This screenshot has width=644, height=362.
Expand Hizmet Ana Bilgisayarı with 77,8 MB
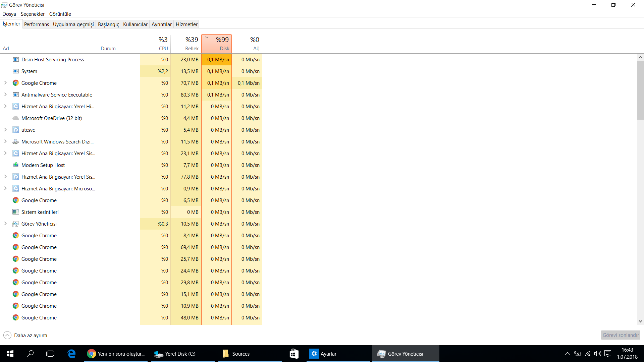pos(5,177)
